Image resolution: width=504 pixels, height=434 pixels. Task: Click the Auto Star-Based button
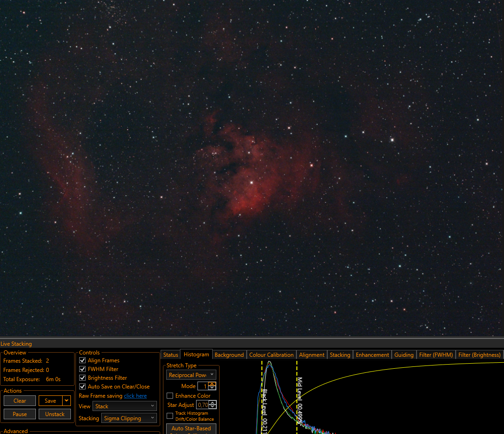tap(191, 429)
